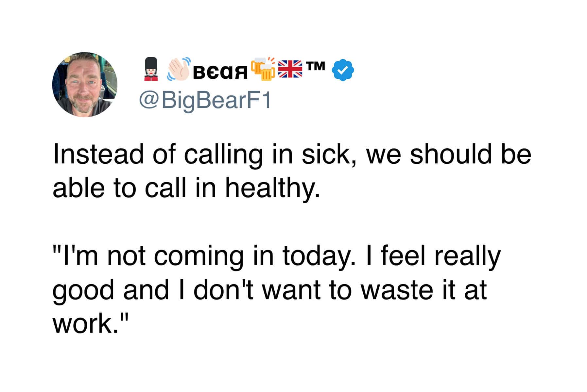The height and width of the screenshot is (392, 587).
Task: Click the waving hand emoji
Action: click(179, 69)
